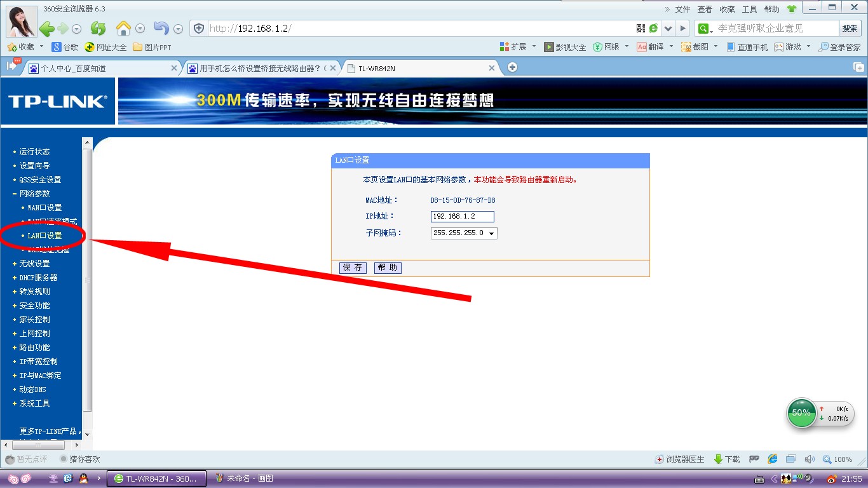Open the 网址大全 bookmark
Screen dimensions: 868x488
(x=105, y=47)
